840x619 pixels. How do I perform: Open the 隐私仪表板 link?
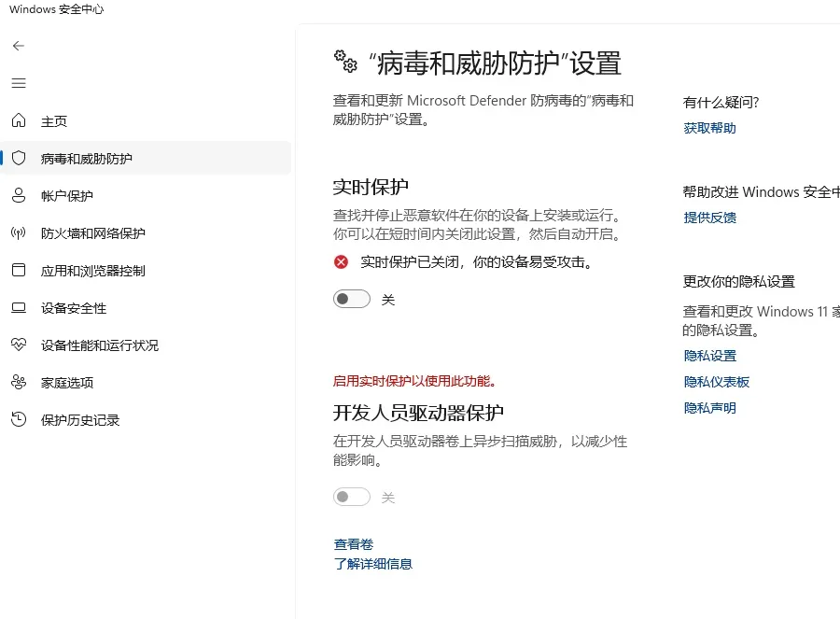716,382
